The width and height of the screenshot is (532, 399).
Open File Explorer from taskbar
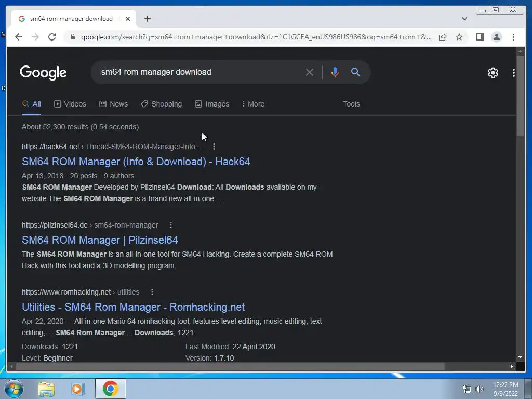point(46,389)
